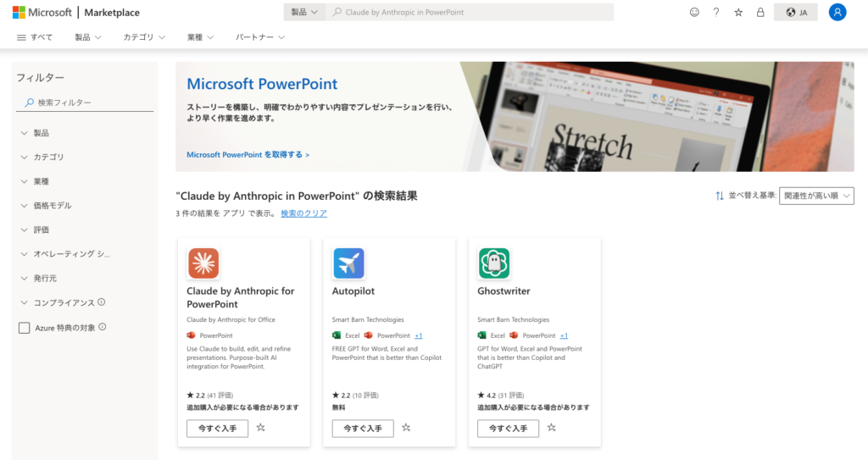
Task: Expand the 評価 filter section
Action: [41, 230]
